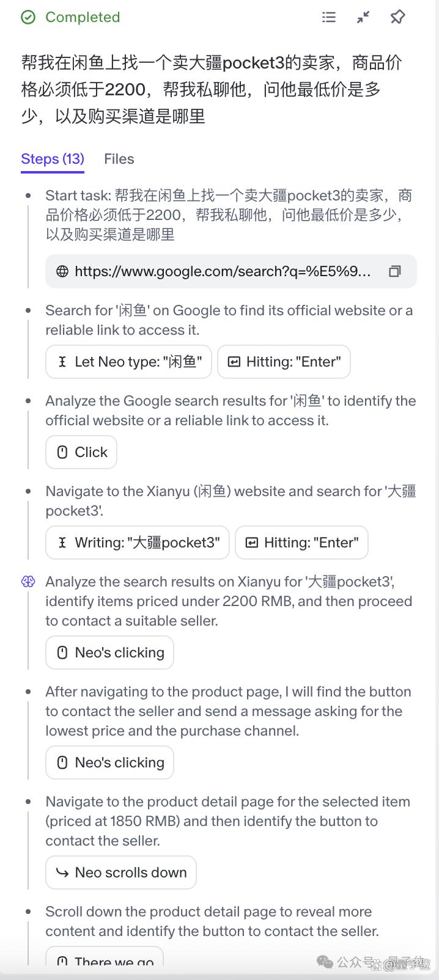Switch to the Files tab
The height and width of the screenshot is (980, 439).
(x=119, y=159)
